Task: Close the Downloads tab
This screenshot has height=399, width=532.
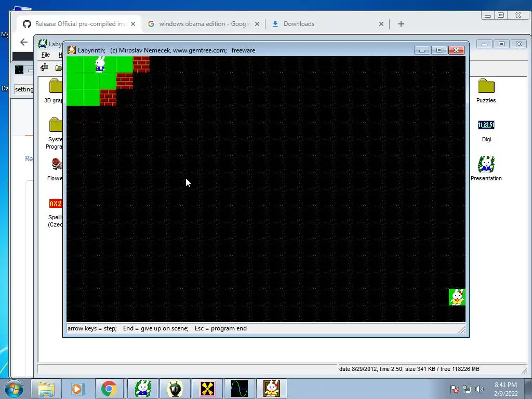Action: 381,24
